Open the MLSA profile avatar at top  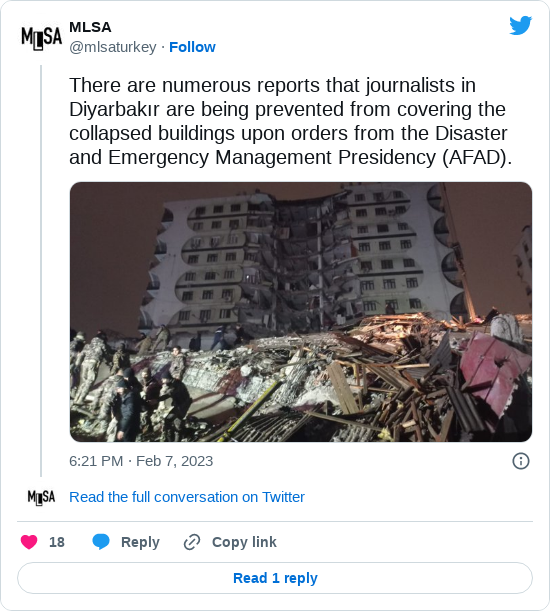tap(42, 38)
